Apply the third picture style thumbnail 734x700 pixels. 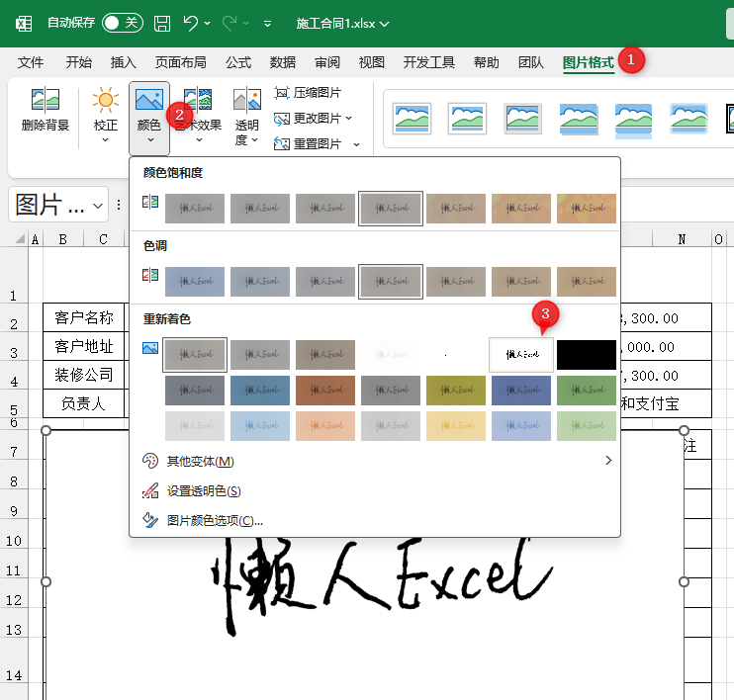click(523, 119)
